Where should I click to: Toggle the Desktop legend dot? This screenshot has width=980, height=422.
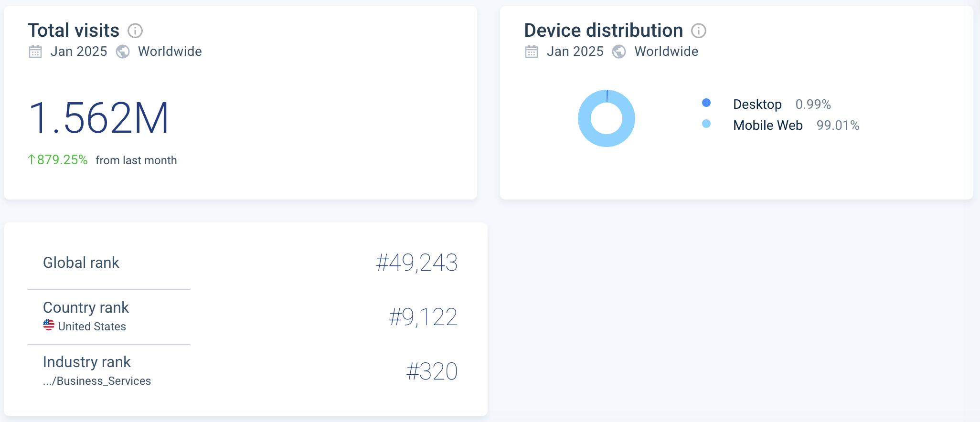pyautogui.click(x=706, y=103)
